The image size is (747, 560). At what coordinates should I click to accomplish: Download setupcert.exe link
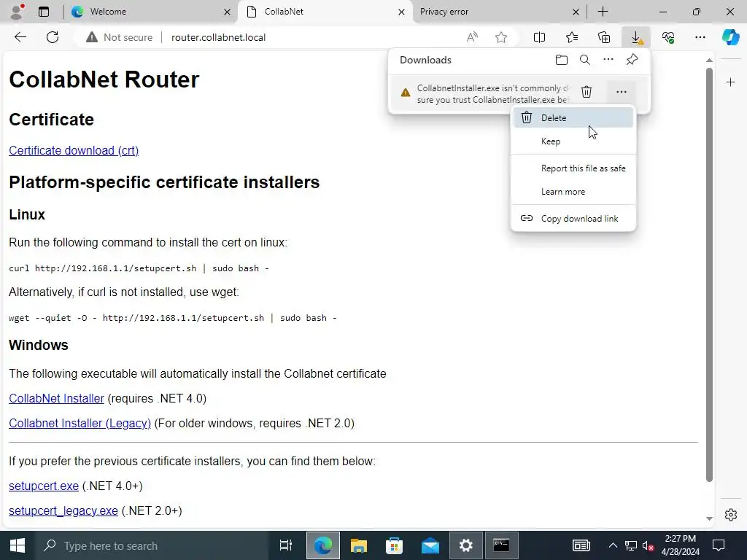(44, 486)
